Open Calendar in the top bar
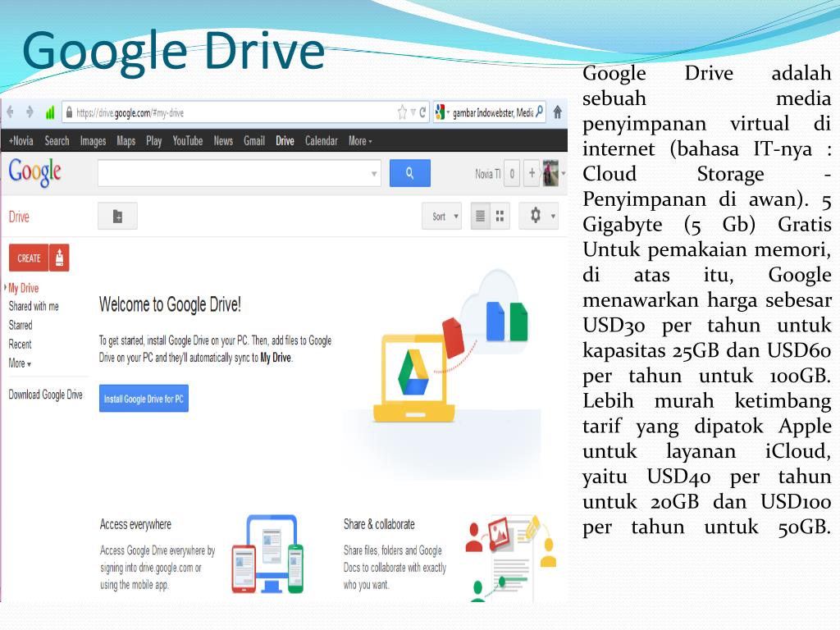Image resolution: width=840 pixels, height=630 pixels. click(x=322, y=141)
